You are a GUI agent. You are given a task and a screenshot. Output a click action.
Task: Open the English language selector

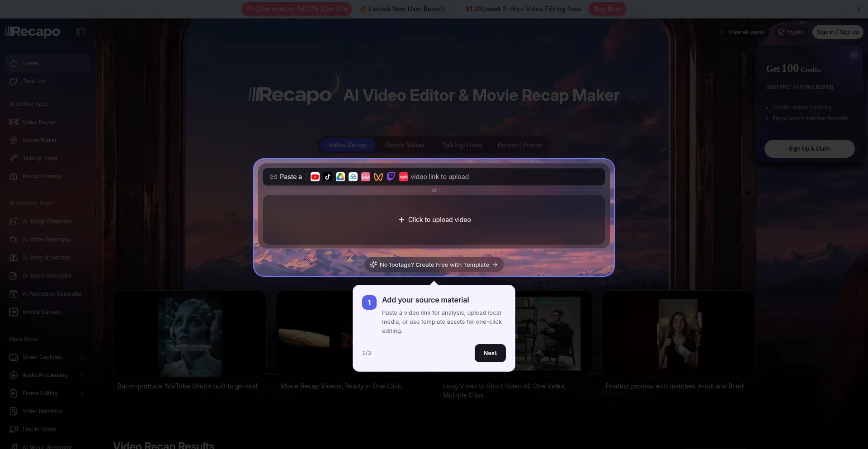(x=791, y=32)
